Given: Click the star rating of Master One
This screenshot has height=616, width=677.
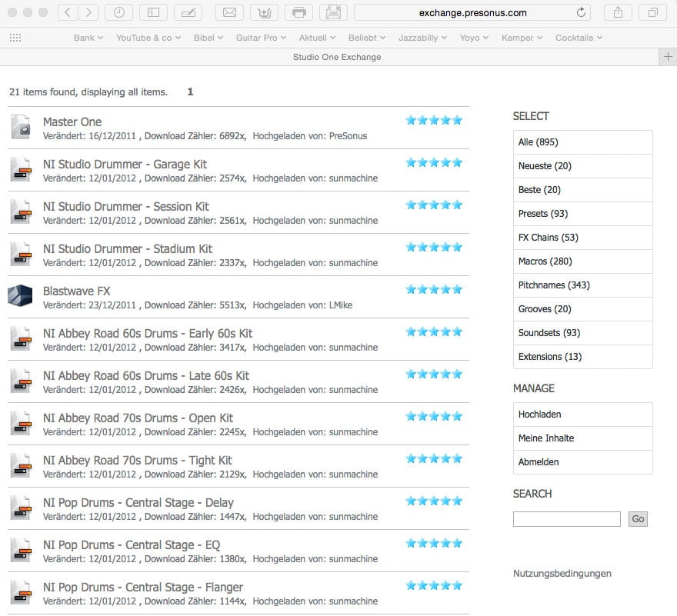Looking at the screenshot, I should click(434, 121).
